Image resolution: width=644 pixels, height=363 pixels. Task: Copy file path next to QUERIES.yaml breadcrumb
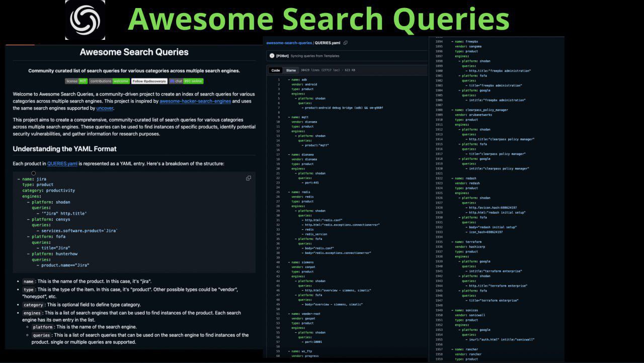pos(345,43)
